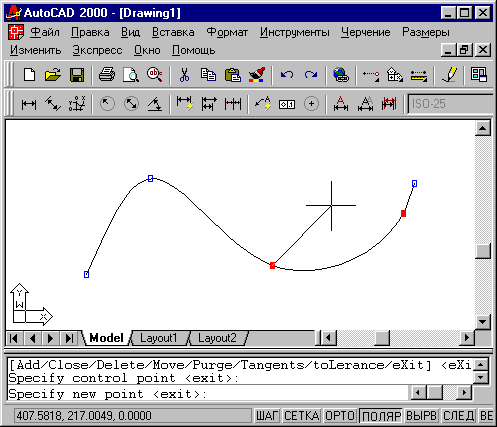
Task: Select the Tolerance dimension icon
Action: tap(287, 104)
